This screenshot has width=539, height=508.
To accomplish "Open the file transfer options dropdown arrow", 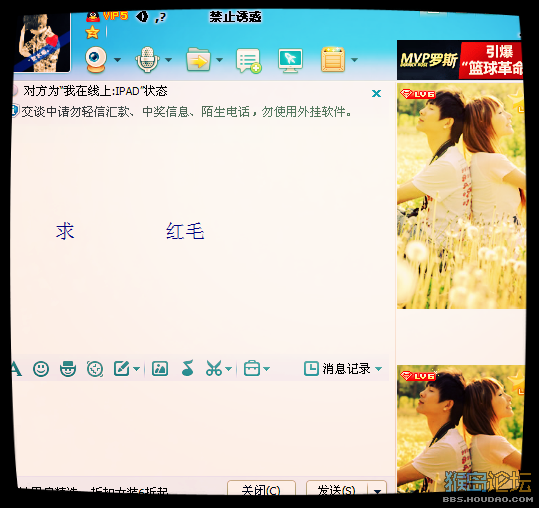I will point(219,60).
